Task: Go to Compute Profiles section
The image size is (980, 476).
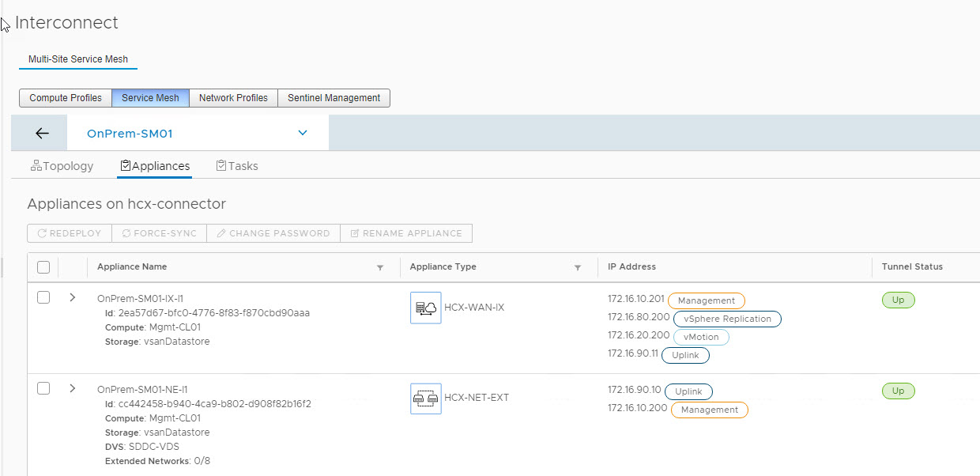Action: click(66, 98)
